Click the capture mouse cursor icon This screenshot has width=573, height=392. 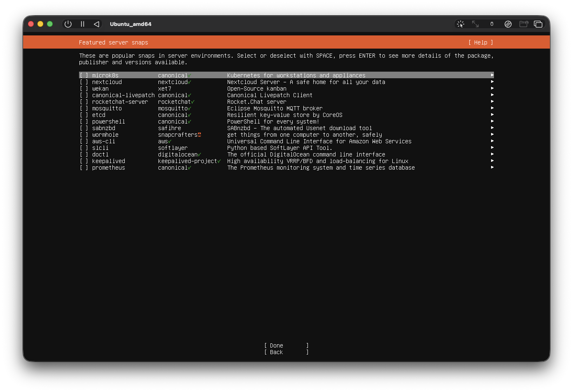pos(461,24)
